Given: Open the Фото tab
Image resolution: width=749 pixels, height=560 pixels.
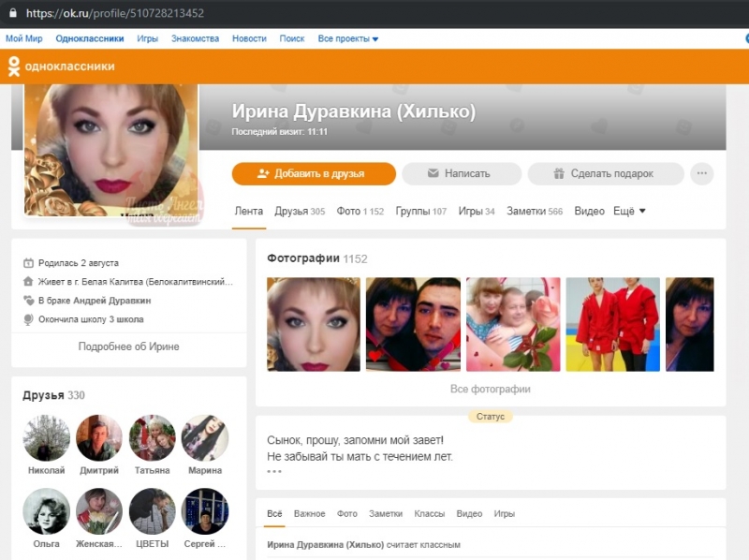Looking at the screenshot, I should [360, 212].
